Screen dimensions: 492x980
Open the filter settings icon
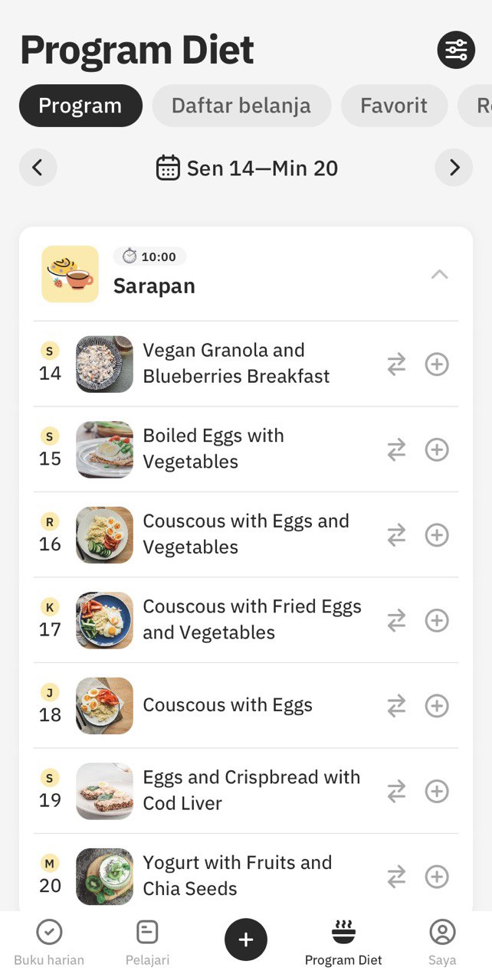tap(456, 51)
